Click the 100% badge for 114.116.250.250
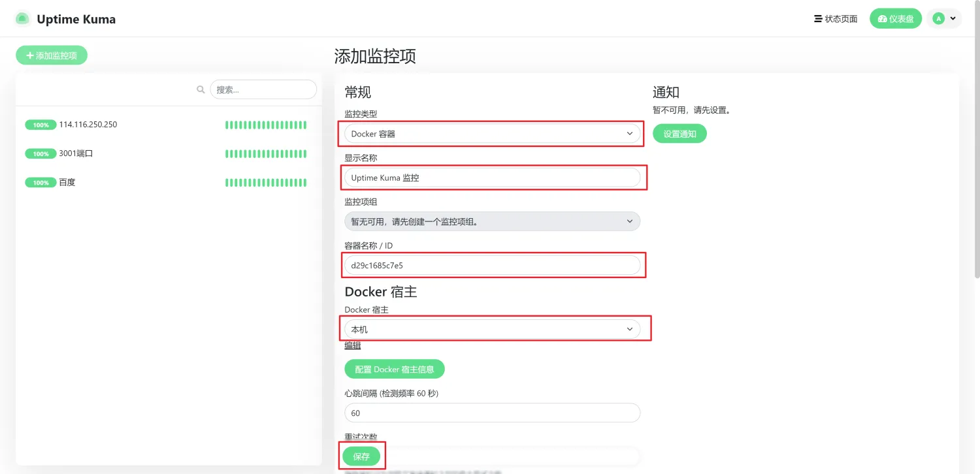 pos(41,125)
